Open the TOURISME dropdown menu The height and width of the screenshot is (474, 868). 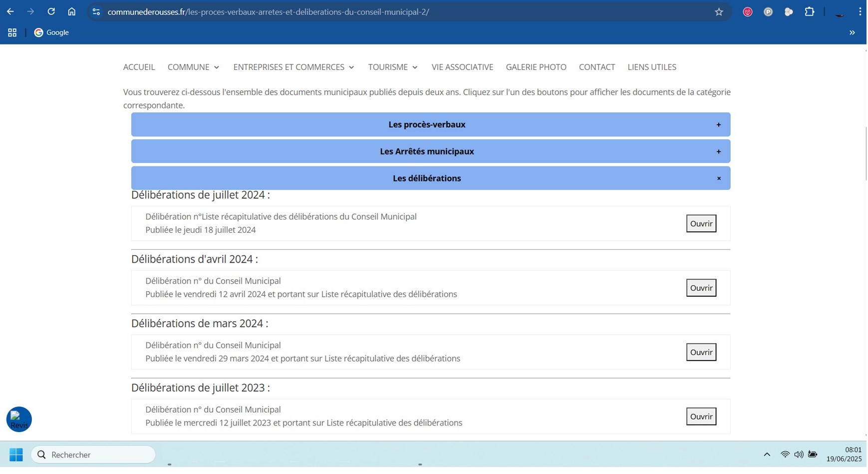[x=393, y=67]
